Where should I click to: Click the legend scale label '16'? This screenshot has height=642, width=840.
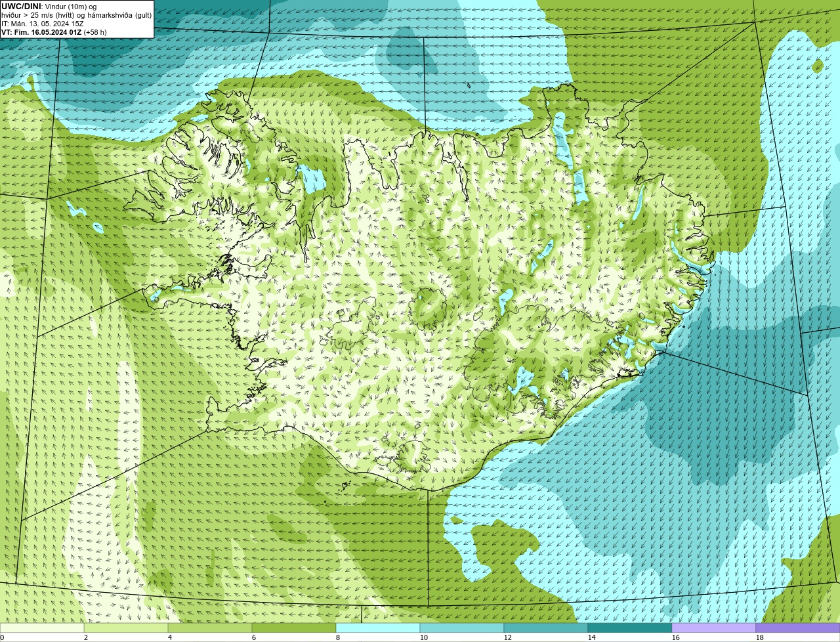coord(676,637)
